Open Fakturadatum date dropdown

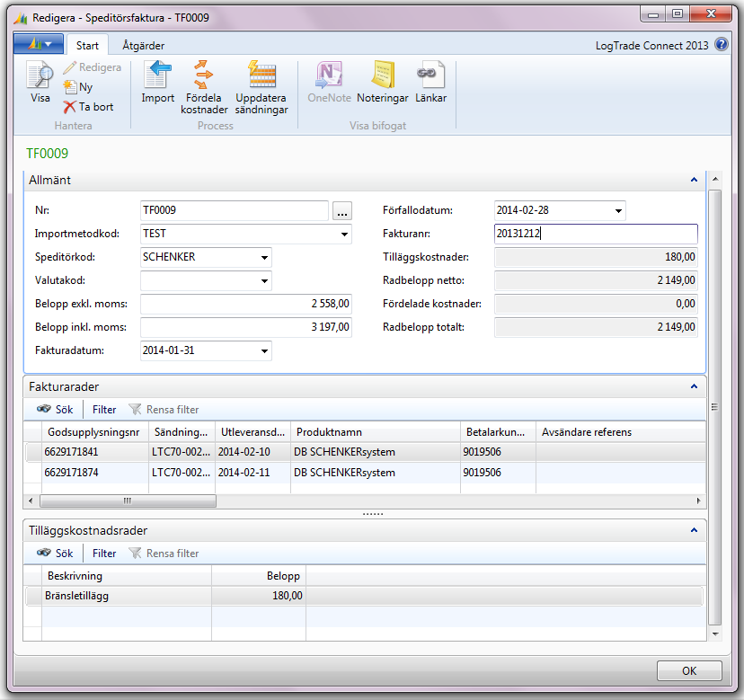pos(264,350)
